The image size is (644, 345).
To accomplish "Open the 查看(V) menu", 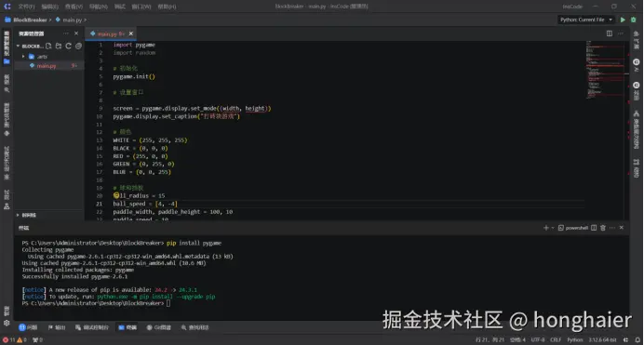I will [74, 7].
